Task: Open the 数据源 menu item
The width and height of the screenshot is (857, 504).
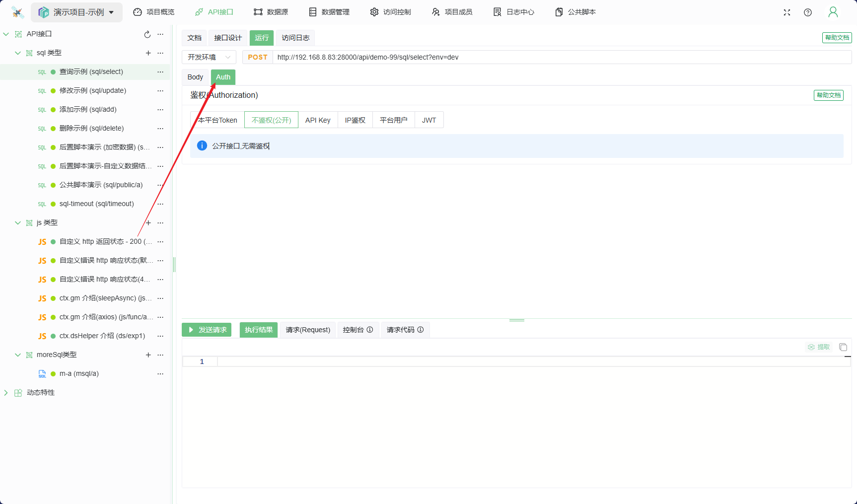Action: [271, 12]
